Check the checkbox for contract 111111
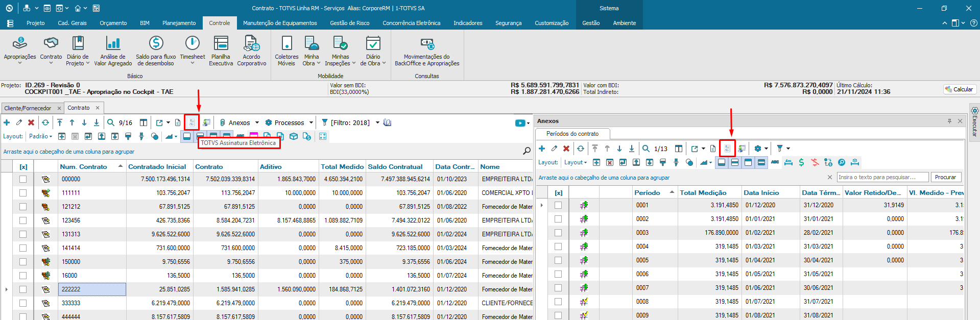Image resolution: width=980 pixels, height=320 pixels. coord(23,193)
